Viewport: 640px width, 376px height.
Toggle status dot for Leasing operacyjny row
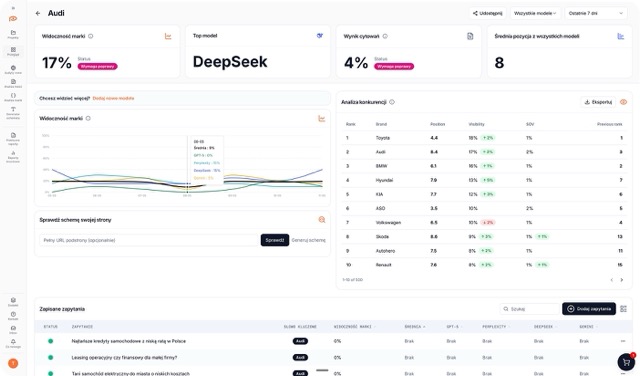(x=51, y=357)
